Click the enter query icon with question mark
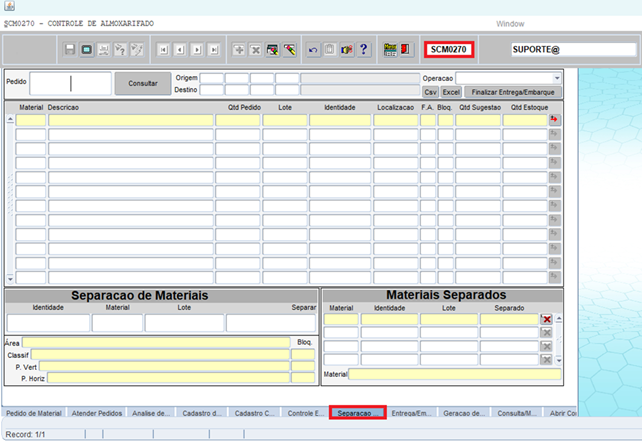The height and width of the screenshot is (441, 642). (120, 50)
